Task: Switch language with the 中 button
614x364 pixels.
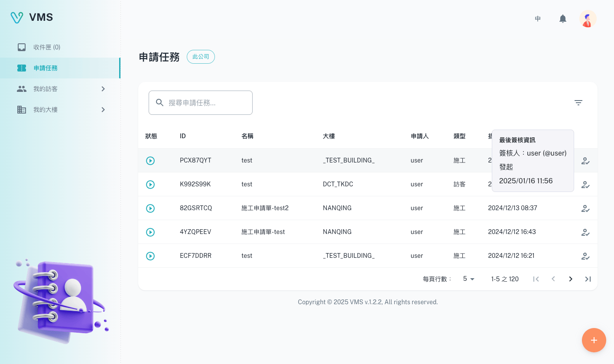Action: click(538, 19)
